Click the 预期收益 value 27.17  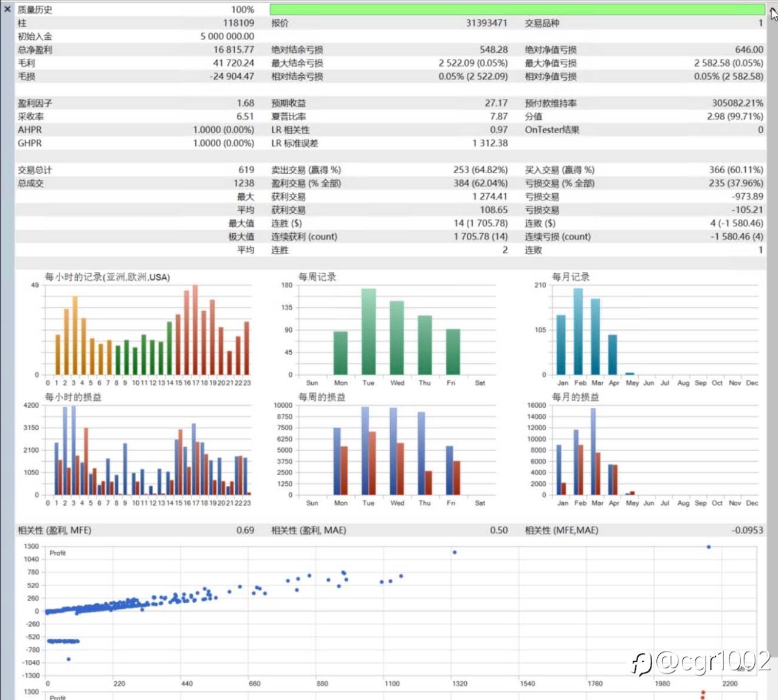497,103
